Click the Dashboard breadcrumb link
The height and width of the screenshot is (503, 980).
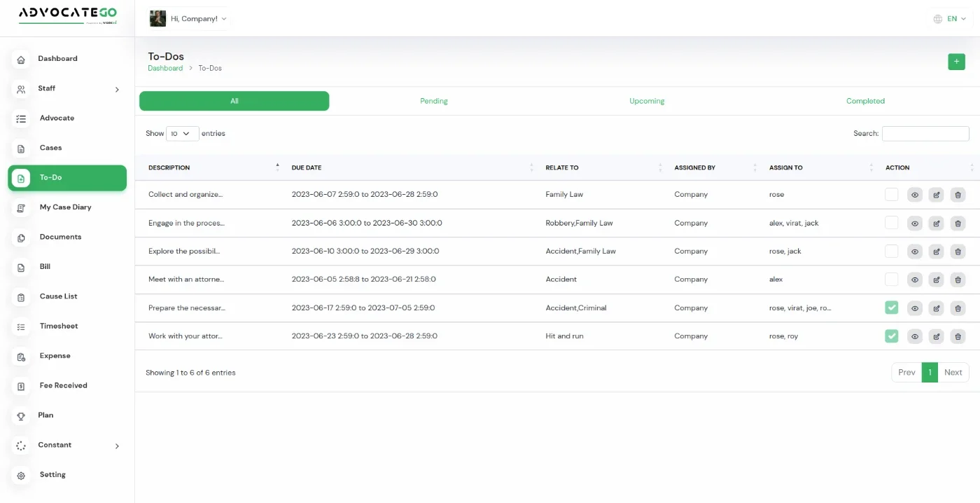(x=165, y=68)
